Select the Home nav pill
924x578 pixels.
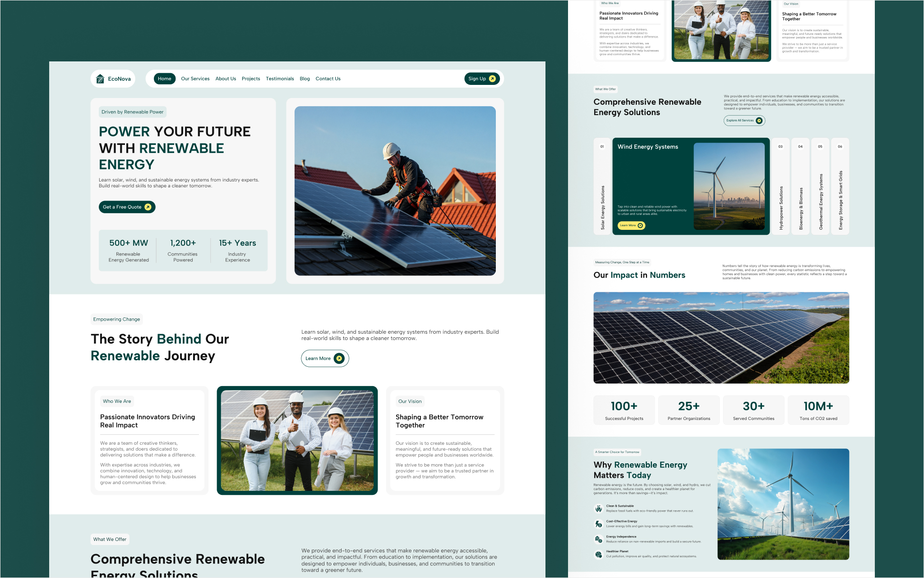pyautogui.click(x=165, y=79)
